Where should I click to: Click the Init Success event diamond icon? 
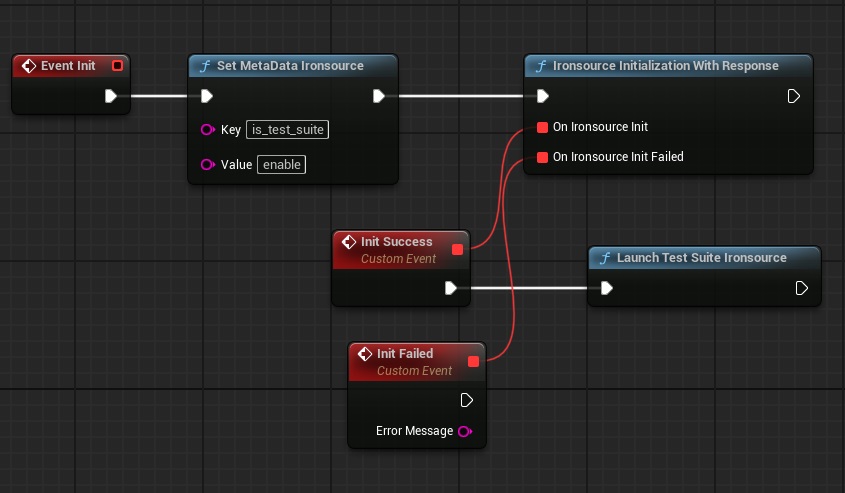[x=349, y=242]
